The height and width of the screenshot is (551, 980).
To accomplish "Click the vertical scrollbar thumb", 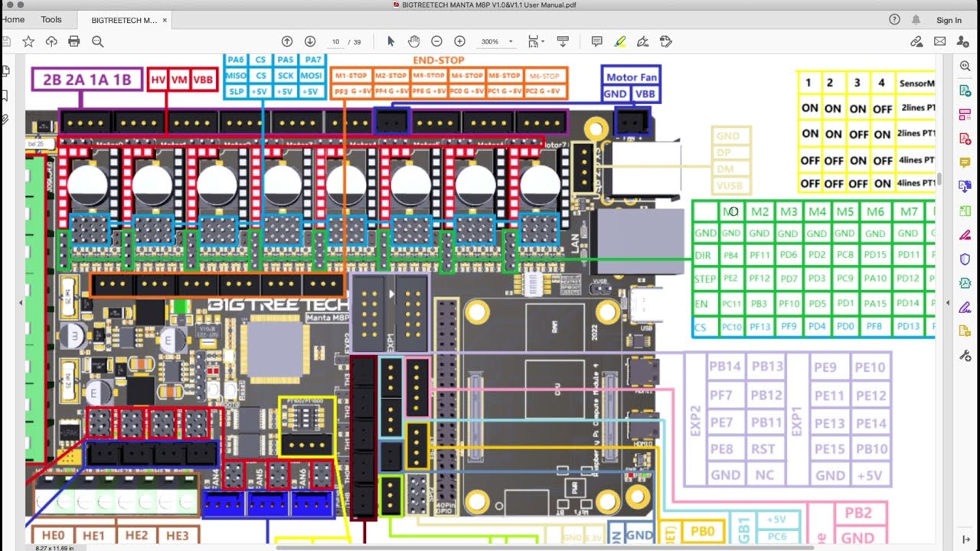I will coord(939,181).
